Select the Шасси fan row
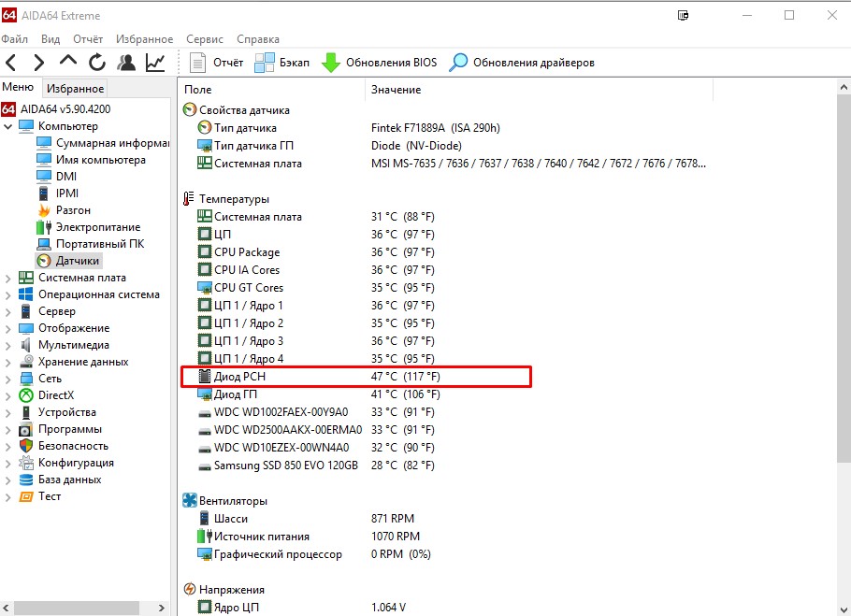The width and height of the screenshot is (851, 616). (x=306, y=519)
